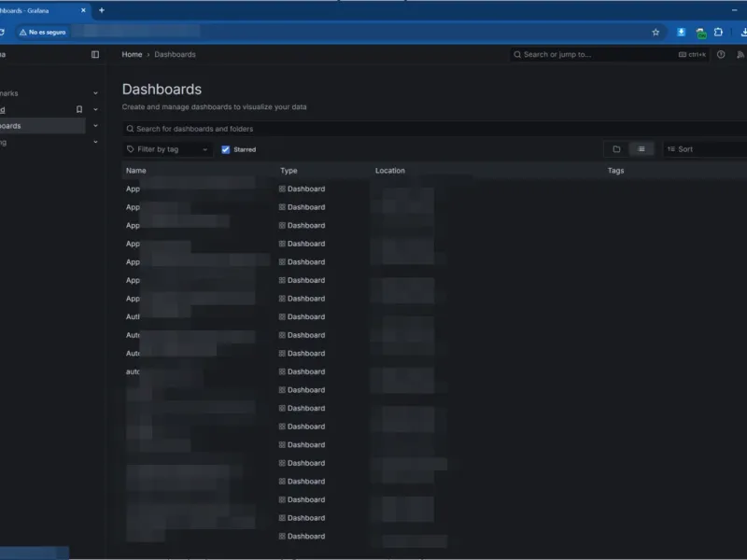Screen dimensions: 747x560
Task: Open the Filter by tag dropdown
Action: click(167, 149)
